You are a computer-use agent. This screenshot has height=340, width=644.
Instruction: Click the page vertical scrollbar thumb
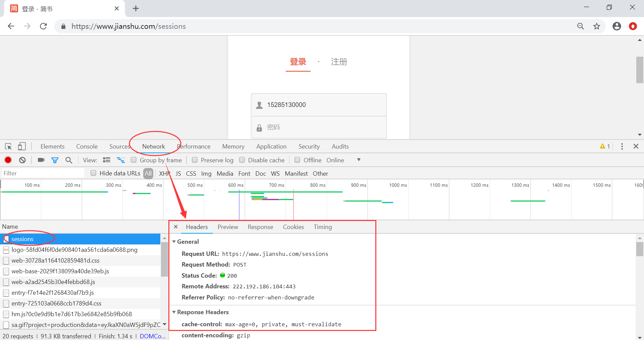[640, 70]
